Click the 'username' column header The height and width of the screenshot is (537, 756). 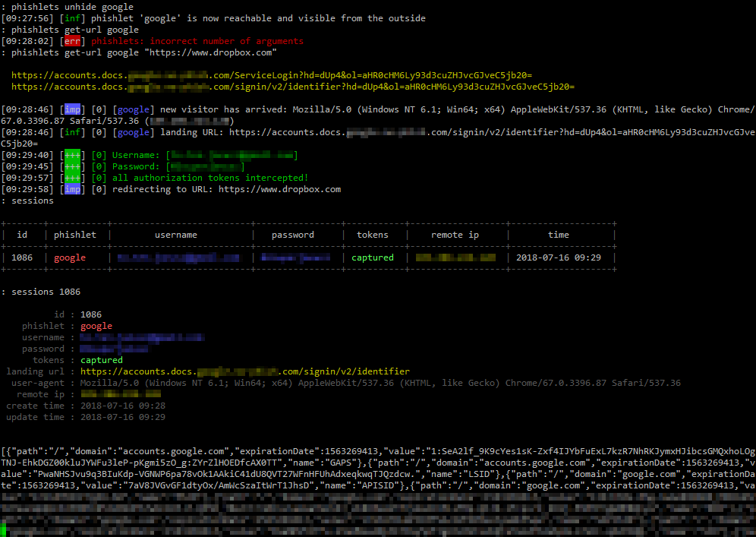tap(176, 235)
